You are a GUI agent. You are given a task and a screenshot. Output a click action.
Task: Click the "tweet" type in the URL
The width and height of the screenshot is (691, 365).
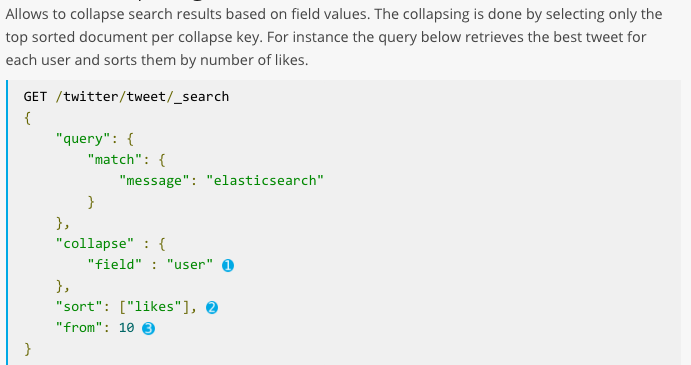(146, 97)
